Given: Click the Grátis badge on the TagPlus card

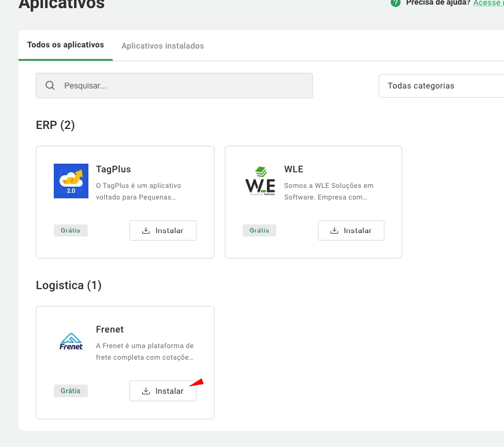Looking at the screenshot, I should click(71, 230).
